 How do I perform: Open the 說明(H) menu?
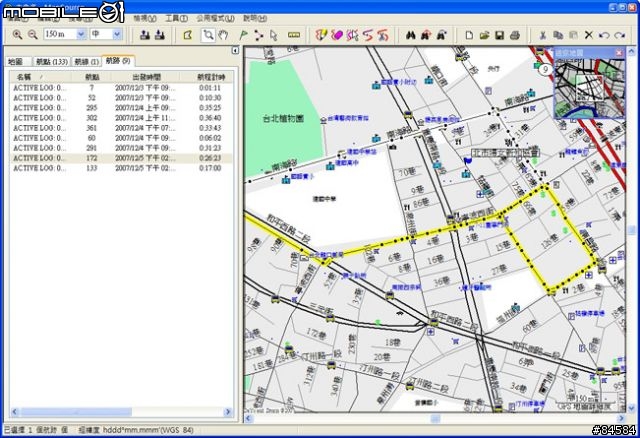point(255,18)
